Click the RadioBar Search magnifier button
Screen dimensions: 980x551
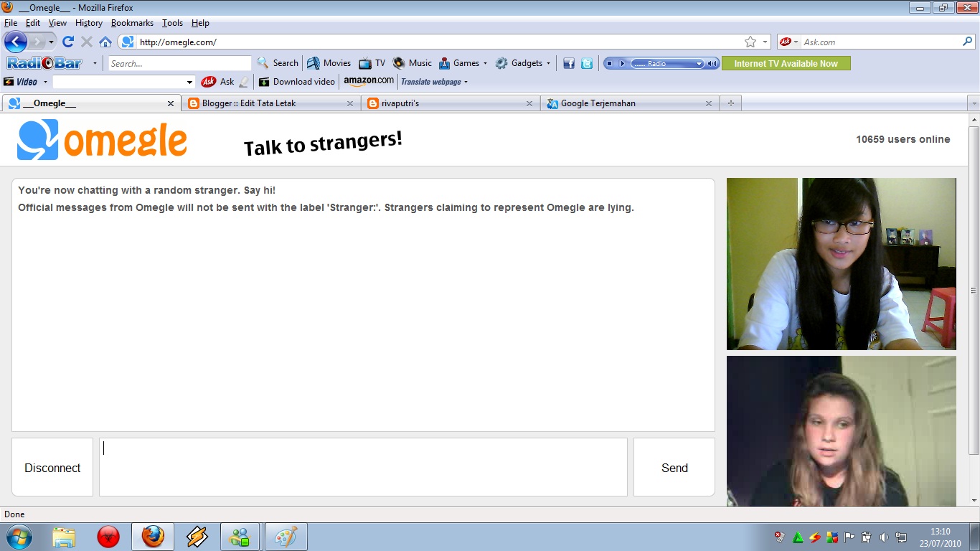point(277,63)
